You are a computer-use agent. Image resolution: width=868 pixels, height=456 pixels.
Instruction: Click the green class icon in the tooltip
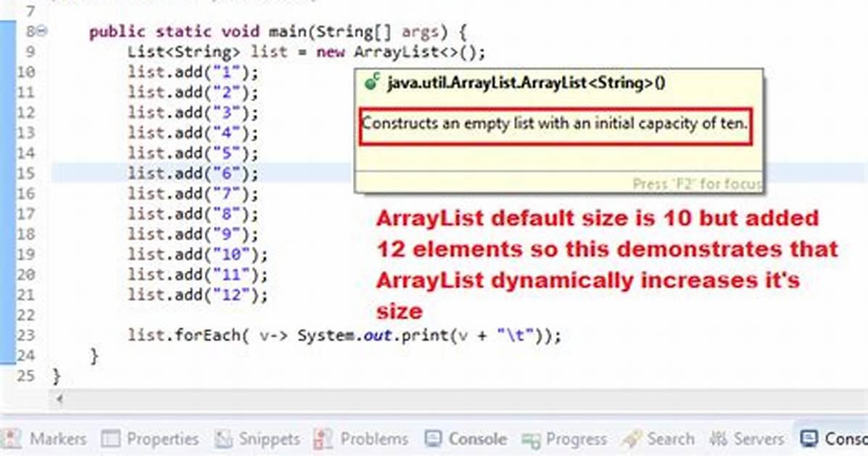pos(372,83)
